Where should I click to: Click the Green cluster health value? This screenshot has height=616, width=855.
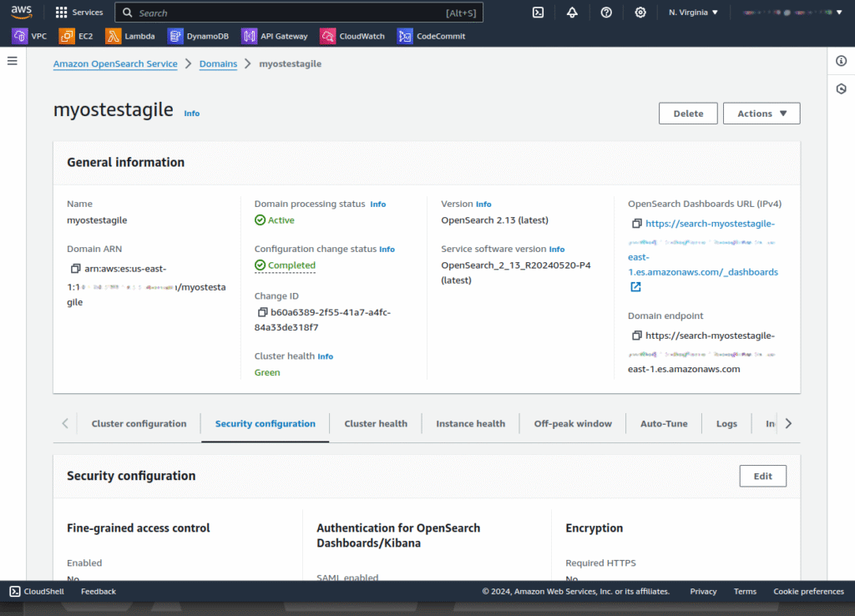pos(267,372)
